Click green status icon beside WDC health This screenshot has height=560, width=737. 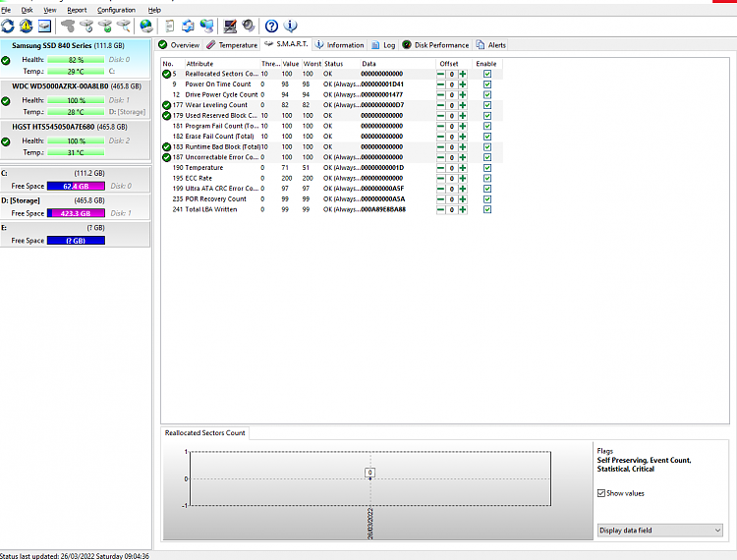[x=6, y=101]
